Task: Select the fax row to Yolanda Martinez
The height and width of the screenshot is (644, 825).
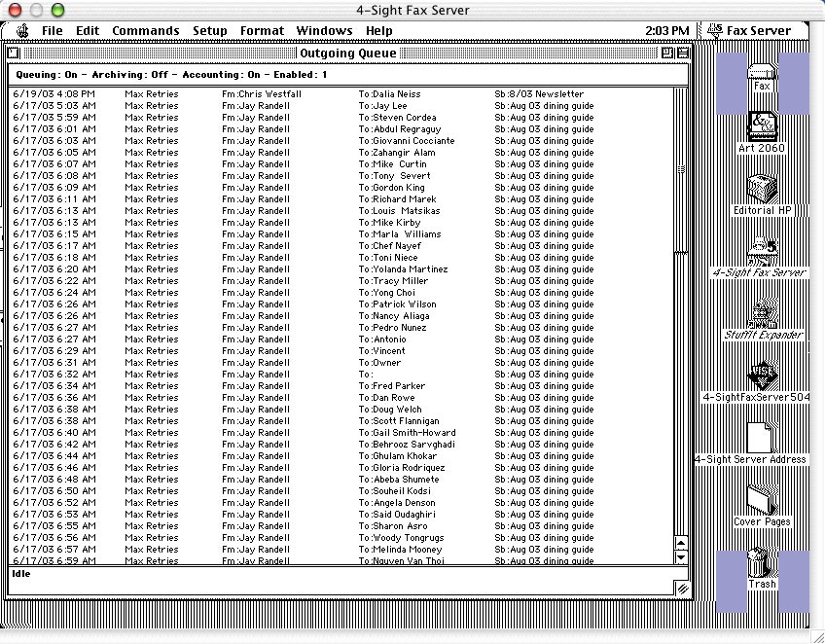Action: 341,268
